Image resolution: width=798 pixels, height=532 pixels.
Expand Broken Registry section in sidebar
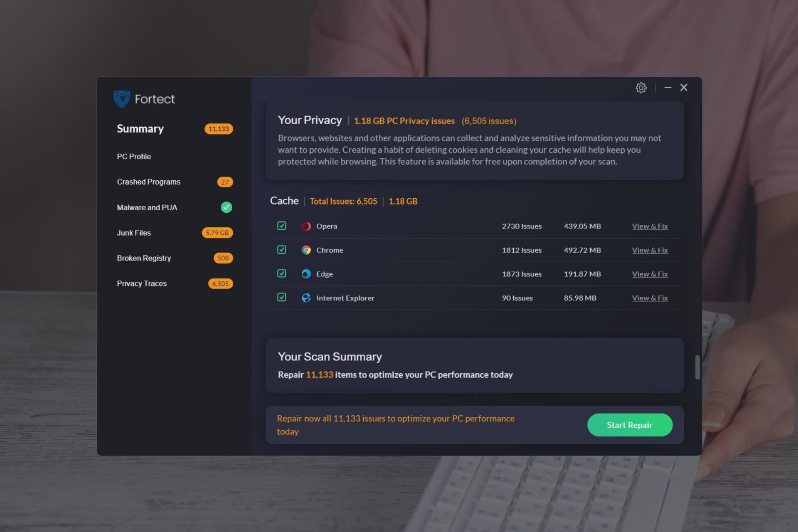coord(144,258)
